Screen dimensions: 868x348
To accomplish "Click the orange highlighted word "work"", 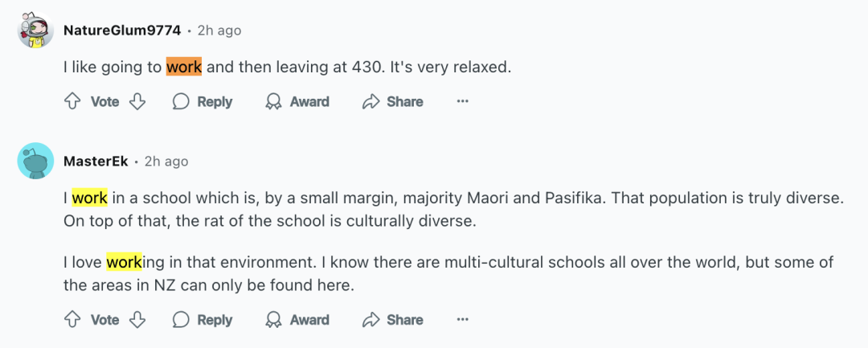I will [x=184, y=68].
